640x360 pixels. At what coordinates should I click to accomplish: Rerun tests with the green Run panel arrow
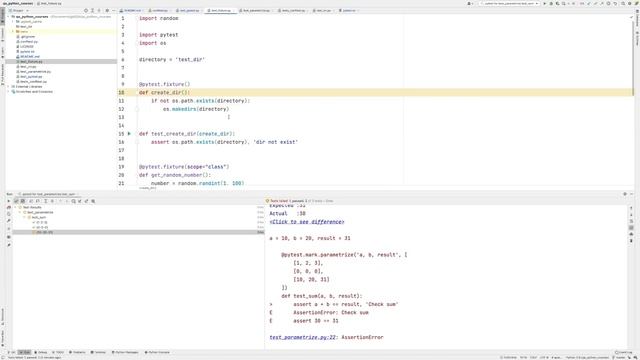tap(9, 201)
